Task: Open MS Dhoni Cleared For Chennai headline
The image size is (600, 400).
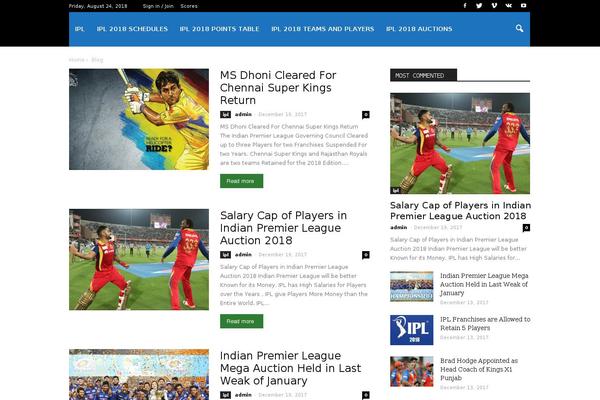Action: tap(278, 88)
